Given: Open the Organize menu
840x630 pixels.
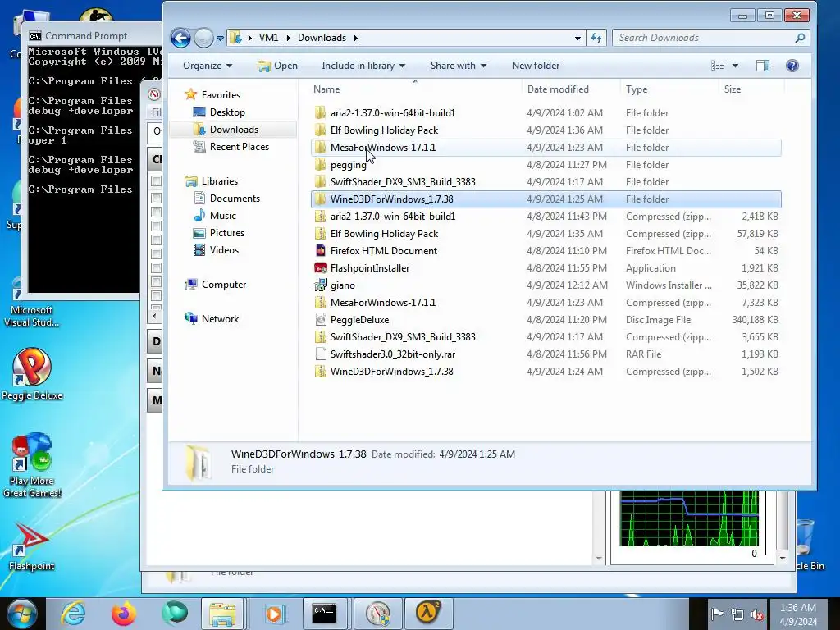Looking at the screenshot, I should tap(208, 66).
